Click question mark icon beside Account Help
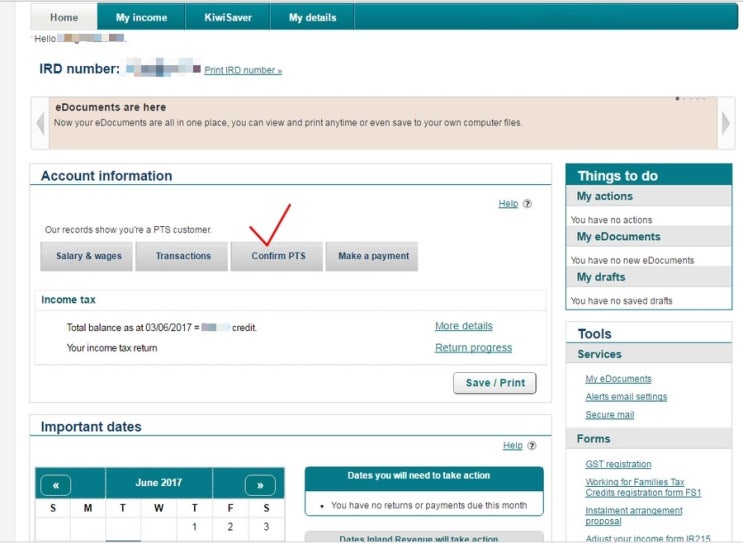 click(527, 204)
